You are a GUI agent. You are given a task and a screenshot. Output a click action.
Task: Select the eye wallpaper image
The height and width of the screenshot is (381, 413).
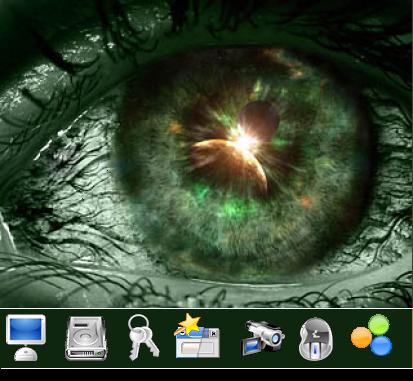(x=206, y=153)
